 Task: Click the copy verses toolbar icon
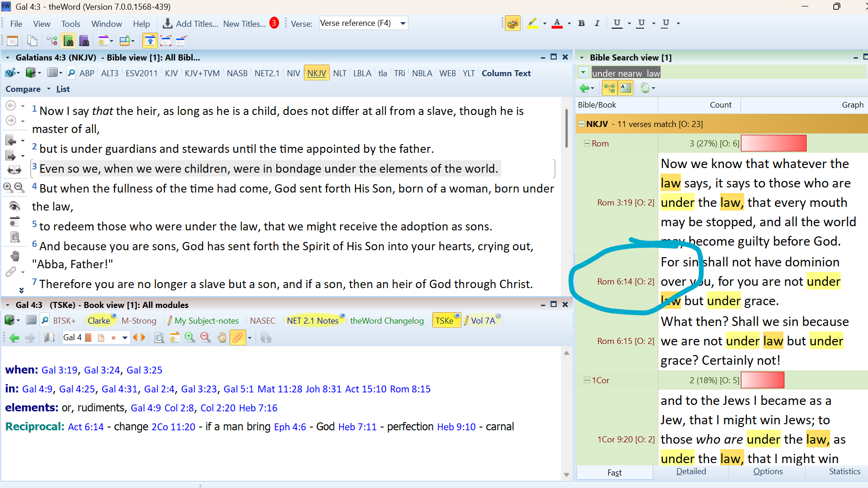pyautogui.click(x=32, y=41)
